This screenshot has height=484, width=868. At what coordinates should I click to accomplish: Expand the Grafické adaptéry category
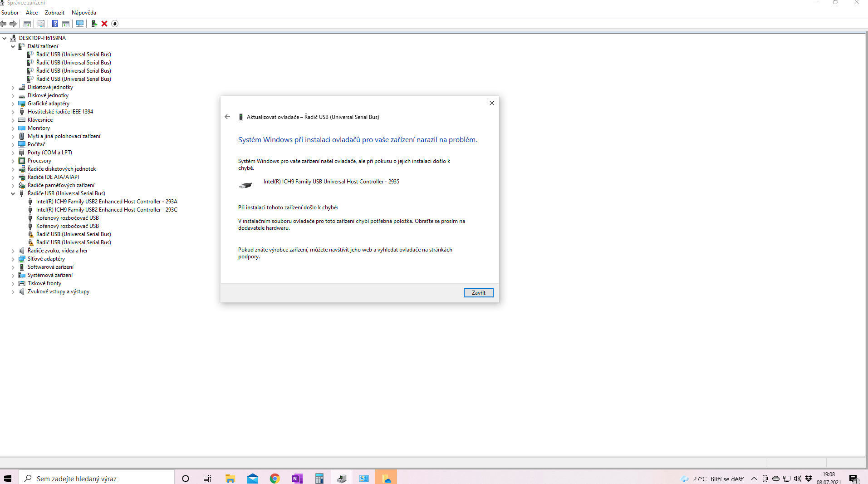pyautogui.click(x=13, y=104)
